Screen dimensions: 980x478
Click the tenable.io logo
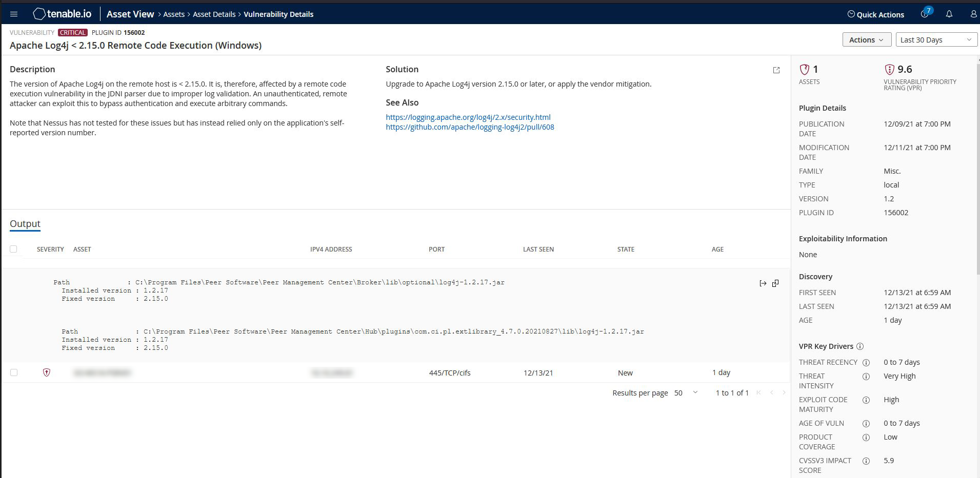click(x=61, y=14)
